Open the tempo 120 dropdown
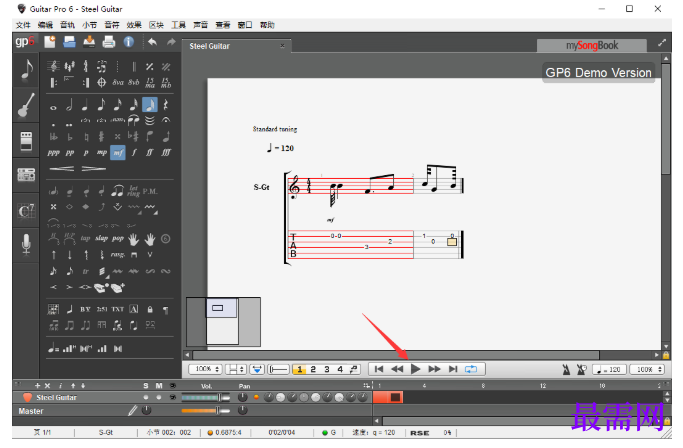The height and width of the screenshot is (448, 683). click(x=609, y=370)
